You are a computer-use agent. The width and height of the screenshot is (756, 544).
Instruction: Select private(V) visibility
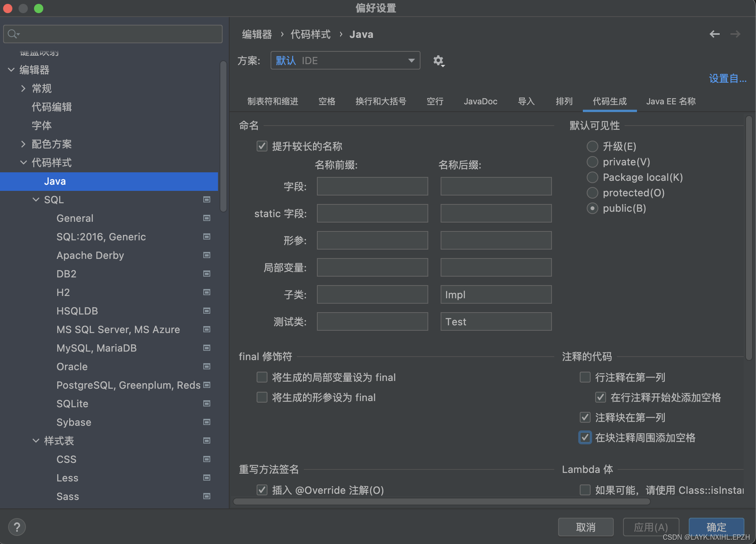[x=593, y=162]
